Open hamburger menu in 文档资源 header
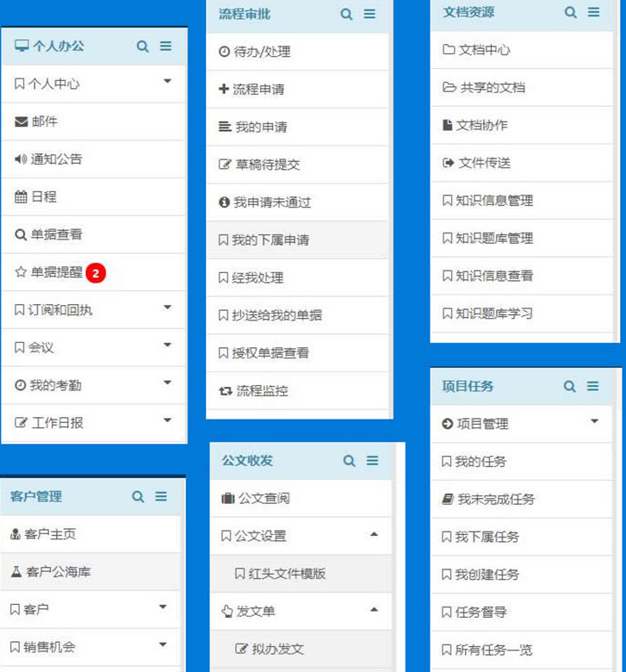Screen dimensions: 626x672 tap(593, 11)
